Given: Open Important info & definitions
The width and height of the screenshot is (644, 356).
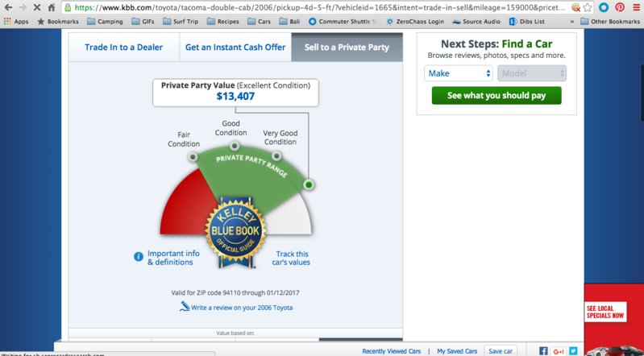Looking at the screenshot, I should coord(173,258).
